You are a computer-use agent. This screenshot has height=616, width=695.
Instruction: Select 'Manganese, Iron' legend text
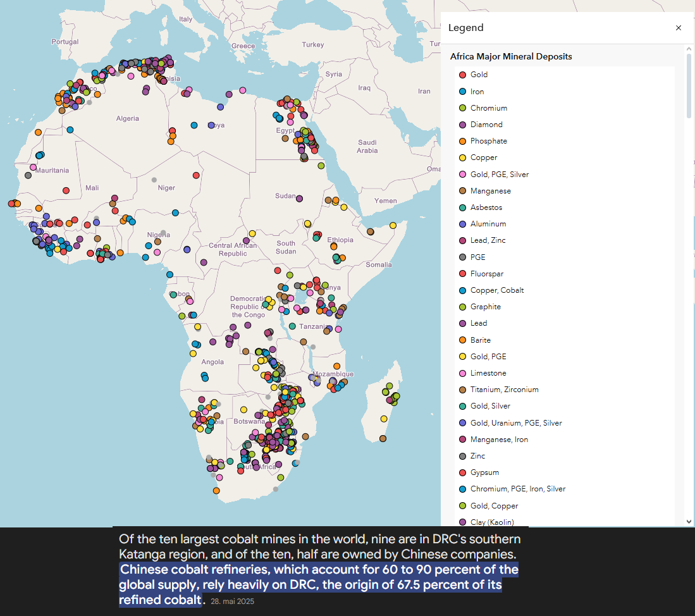[x=499, y=440]
